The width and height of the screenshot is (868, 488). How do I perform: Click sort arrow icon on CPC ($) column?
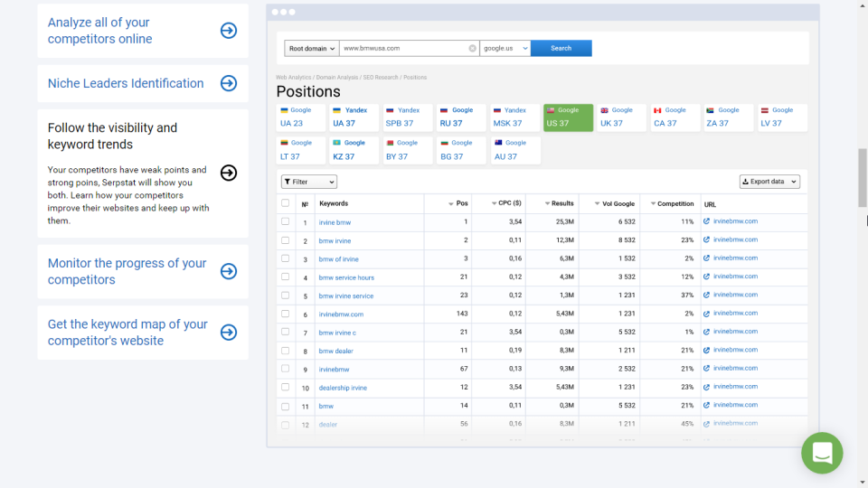pyautogui.click(x=494, y=203)
